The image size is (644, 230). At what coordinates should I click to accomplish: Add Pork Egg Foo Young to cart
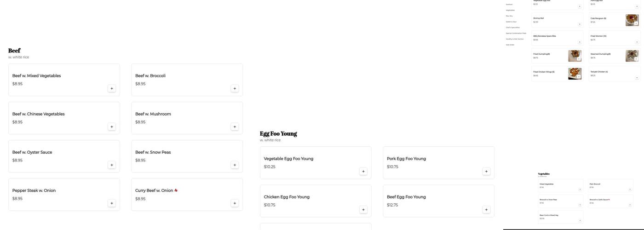486,172
